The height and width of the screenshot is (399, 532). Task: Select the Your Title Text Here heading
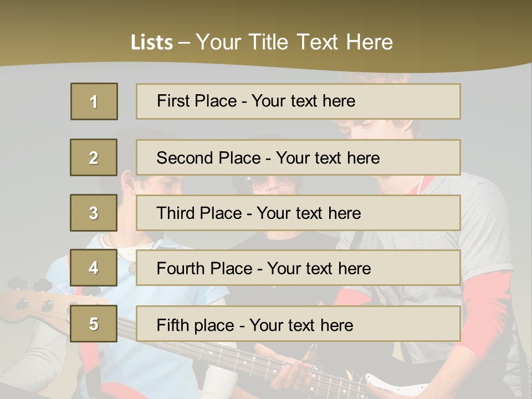click(x=294, y=42)
